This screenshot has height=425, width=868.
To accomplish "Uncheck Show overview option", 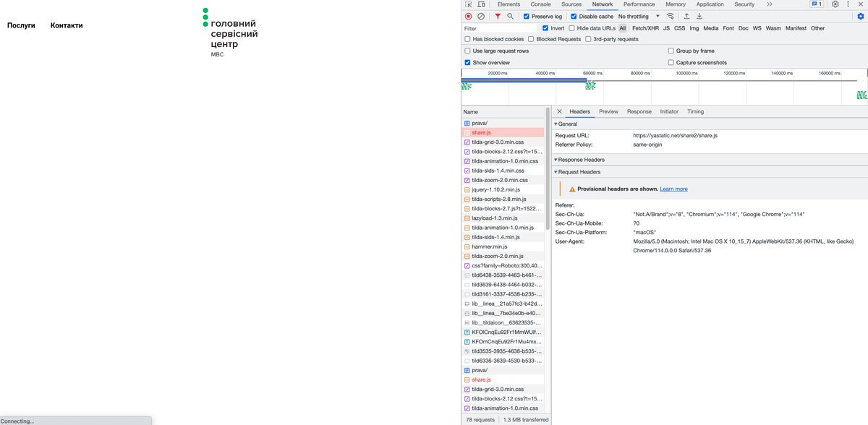I will point(467,63).
